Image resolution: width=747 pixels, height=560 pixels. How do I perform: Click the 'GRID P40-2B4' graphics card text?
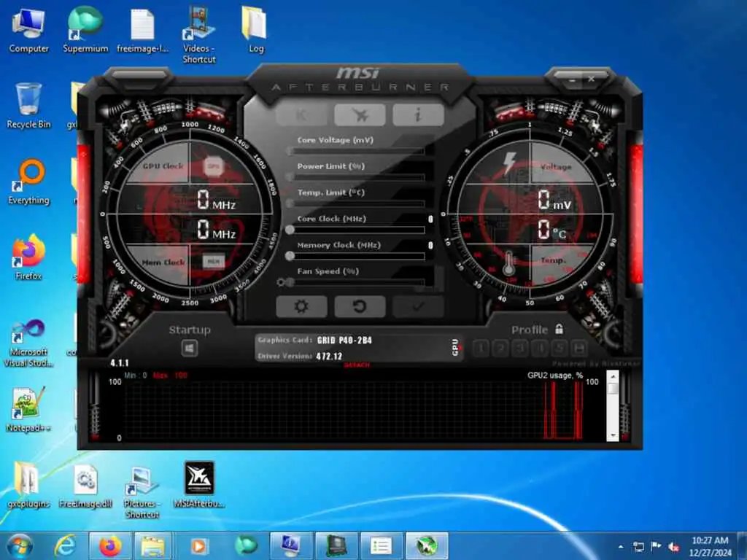point(344,340)
